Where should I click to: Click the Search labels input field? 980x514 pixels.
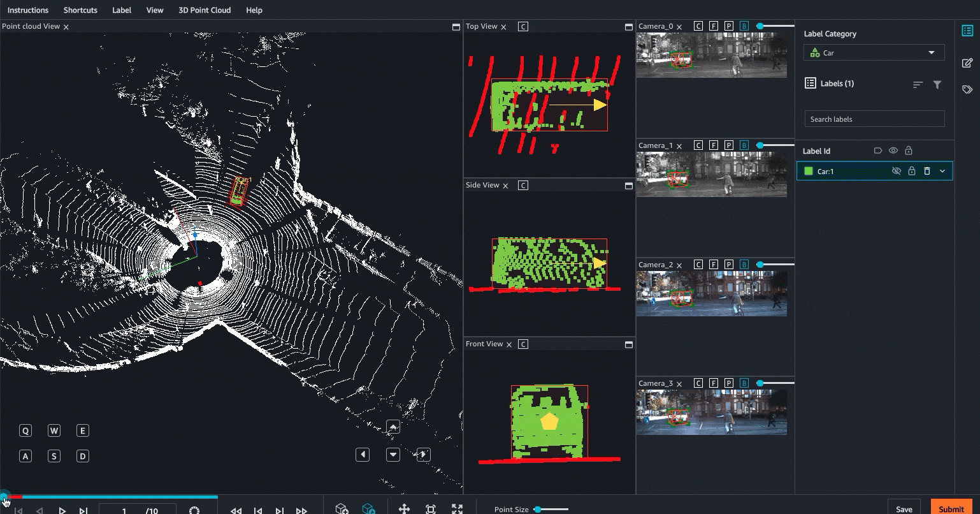pyautogui.click(x=874, y=119)
